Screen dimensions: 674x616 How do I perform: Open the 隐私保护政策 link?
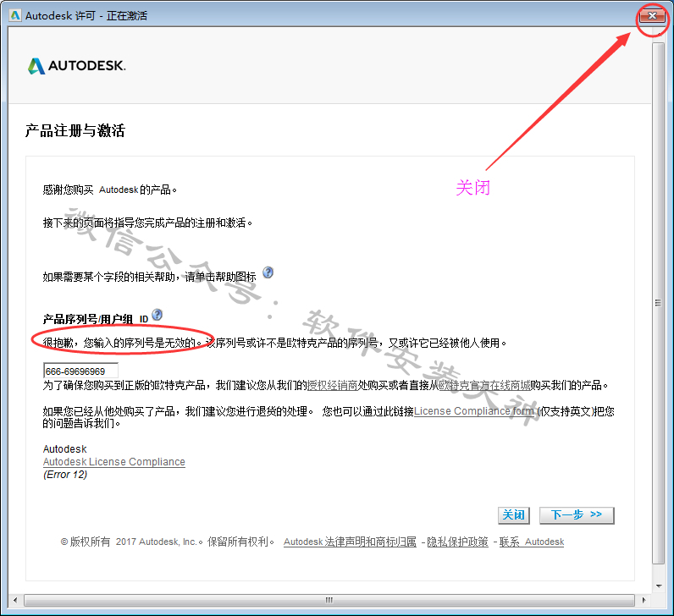[457, 542]
